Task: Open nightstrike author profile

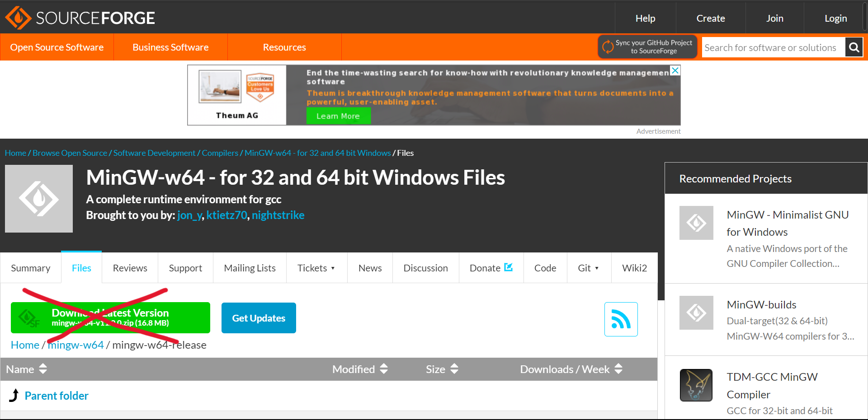Action: click(278, 215)
